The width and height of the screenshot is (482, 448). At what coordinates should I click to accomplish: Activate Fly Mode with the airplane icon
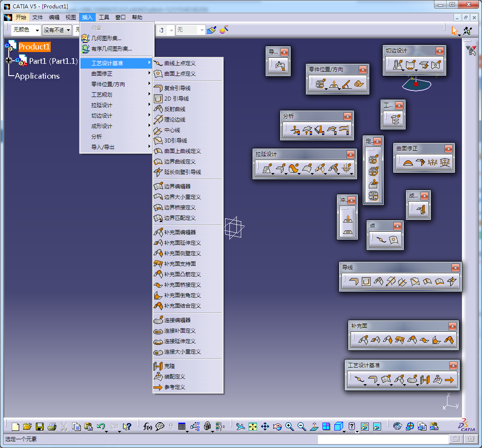click(x=240, y=426)
